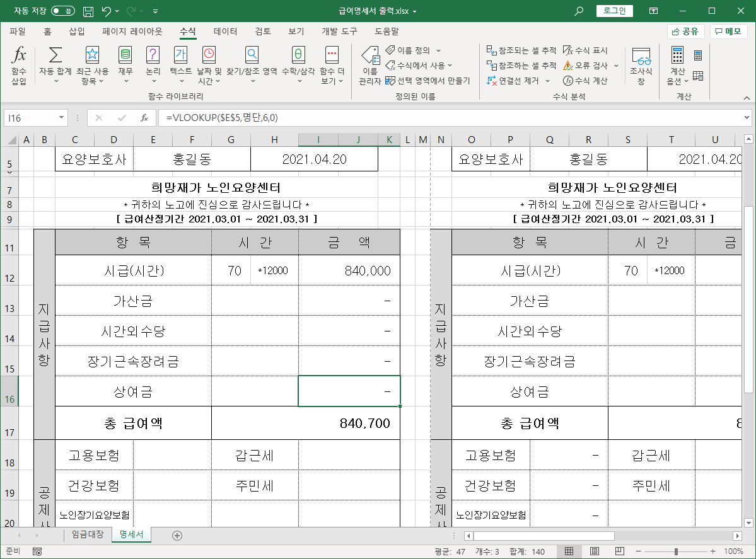Open the search magnifier in title bar
The height and width of the screenshot is (559, 756).
click(x=579, y=11)
